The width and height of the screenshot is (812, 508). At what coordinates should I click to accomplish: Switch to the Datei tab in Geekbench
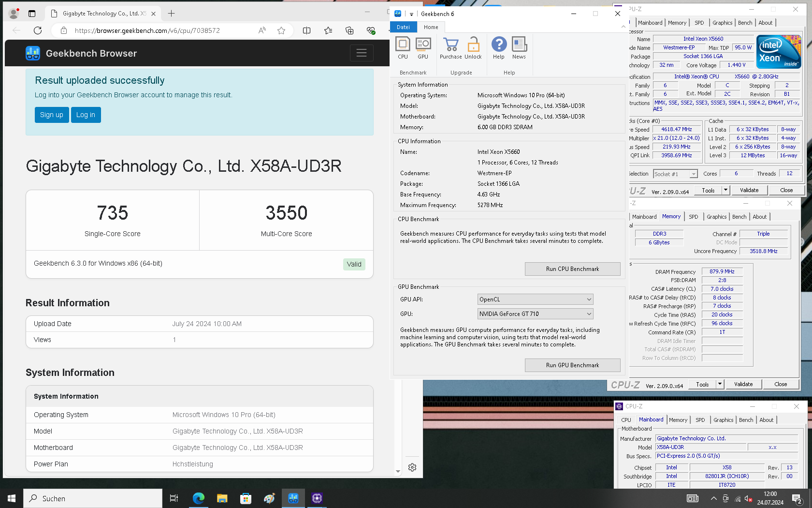click(x=403, y=27)
